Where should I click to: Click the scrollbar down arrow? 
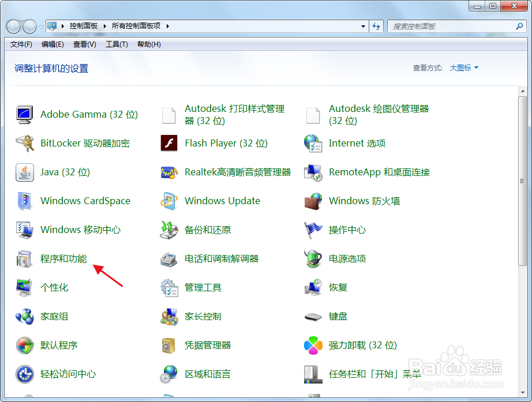522,393
